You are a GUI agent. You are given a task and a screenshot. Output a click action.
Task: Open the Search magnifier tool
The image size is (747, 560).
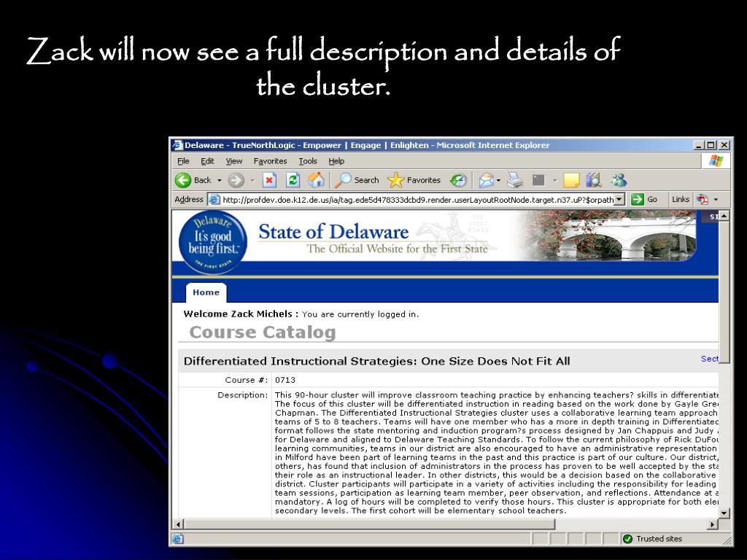pyautogui.click(x=356, y=180)
